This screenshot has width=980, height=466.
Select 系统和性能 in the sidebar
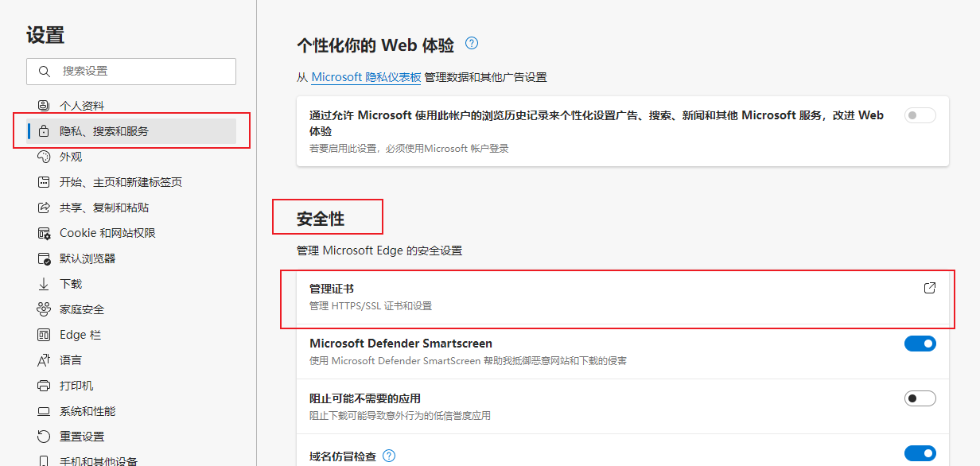click(87, 411)
